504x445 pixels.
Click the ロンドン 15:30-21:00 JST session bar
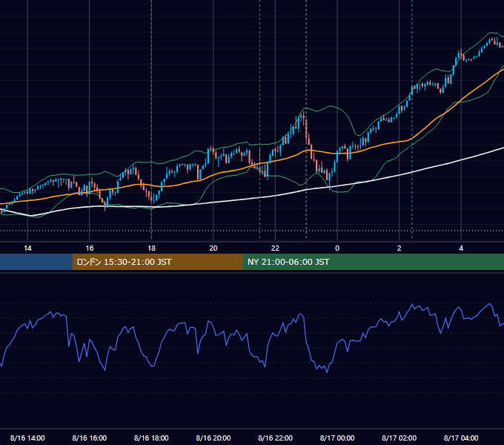pyautogui.click(x=157, y=262)
